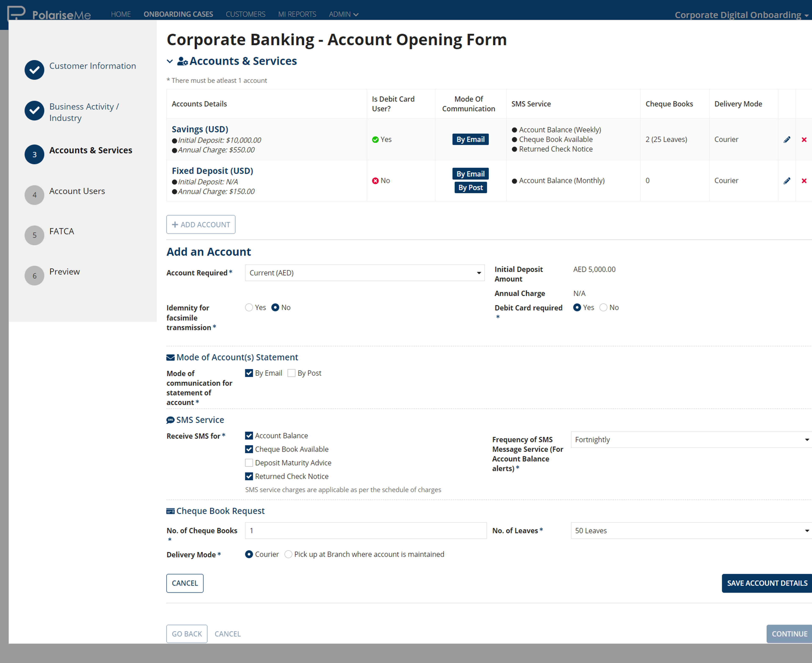Collapse the Accounts & Services section chevron

(x=170, y=61)
